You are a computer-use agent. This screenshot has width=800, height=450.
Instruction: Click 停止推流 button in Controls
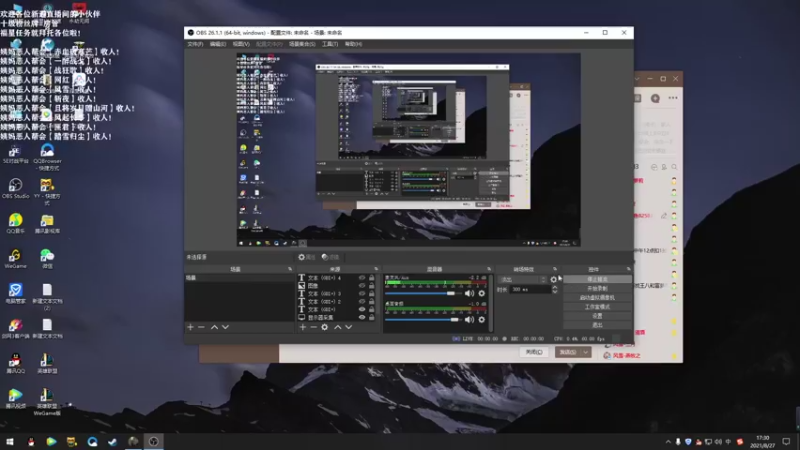tap(597, 280)
